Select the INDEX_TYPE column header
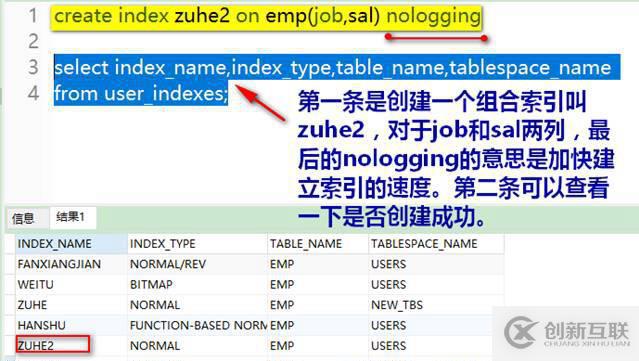The image size is (639, 361). click(197, 244)
